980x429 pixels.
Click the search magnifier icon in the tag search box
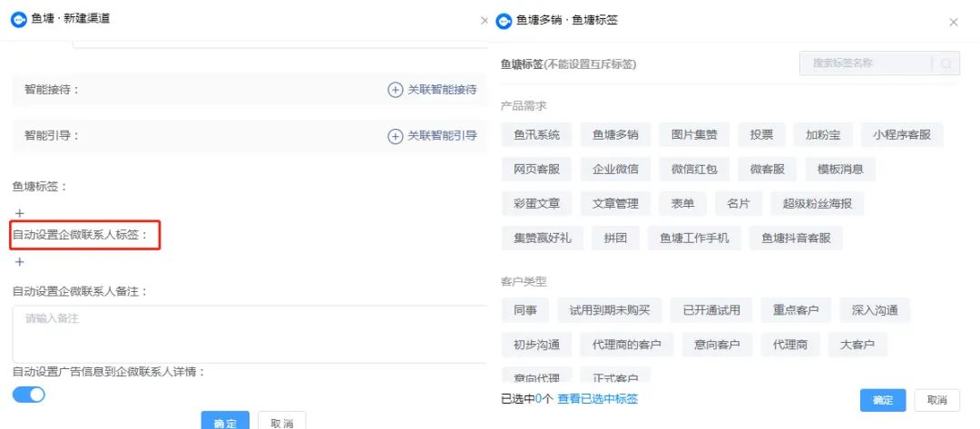[x=946, y=63]
